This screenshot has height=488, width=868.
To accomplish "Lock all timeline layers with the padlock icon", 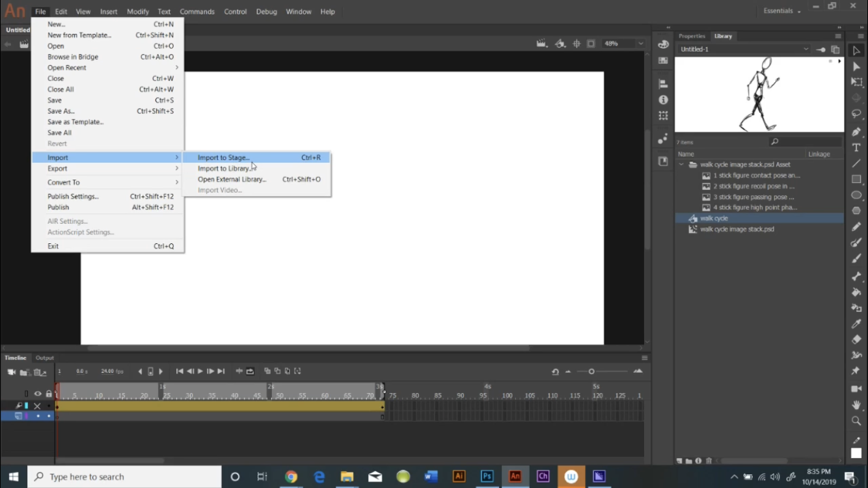I will point(47,394).
